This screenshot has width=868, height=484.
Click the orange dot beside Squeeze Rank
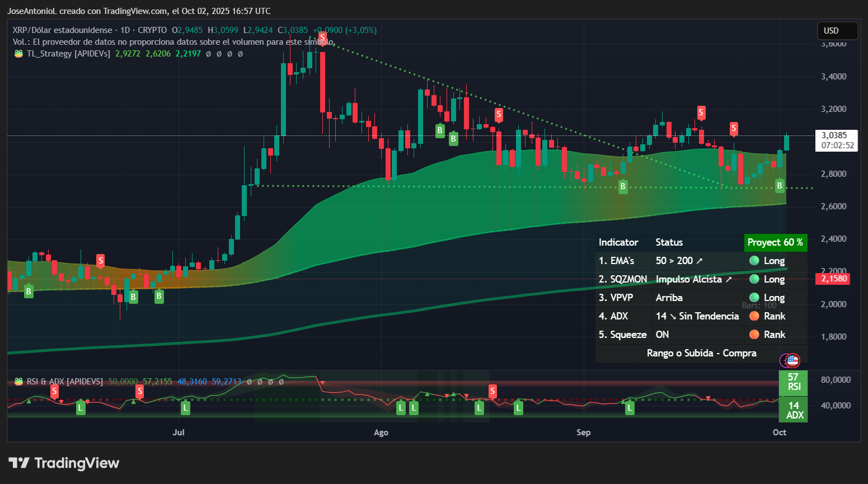point(754,334)
